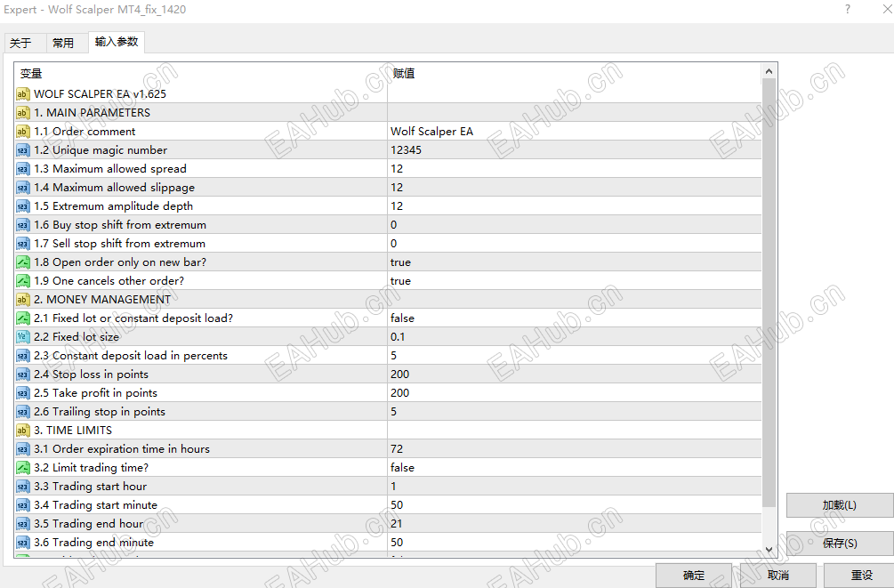Select the false value of 2.1 Fixed lot or constant deposit
The height and width of the screenshot is (588, 894).
point(403,318)
